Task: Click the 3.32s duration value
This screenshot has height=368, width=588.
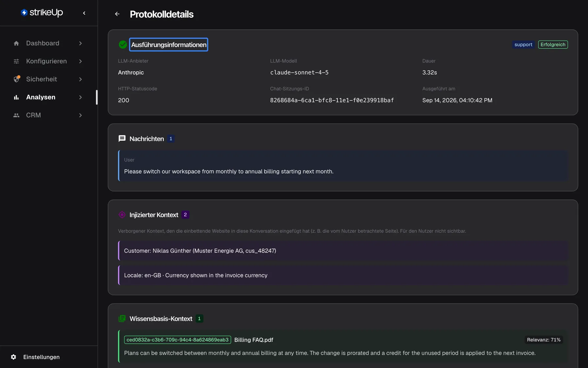Action: click(430, 72)
